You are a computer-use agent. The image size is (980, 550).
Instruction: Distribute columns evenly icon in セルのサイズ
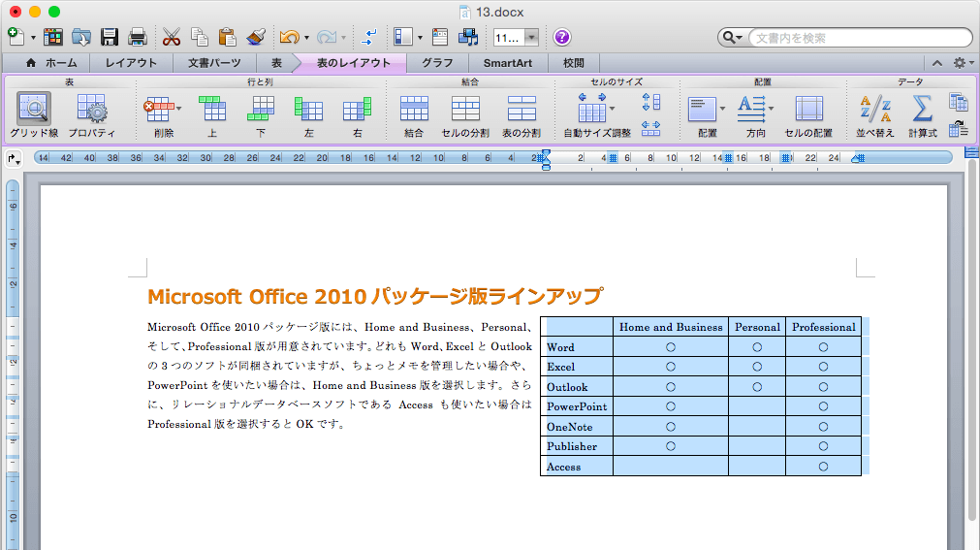[650, 128]
